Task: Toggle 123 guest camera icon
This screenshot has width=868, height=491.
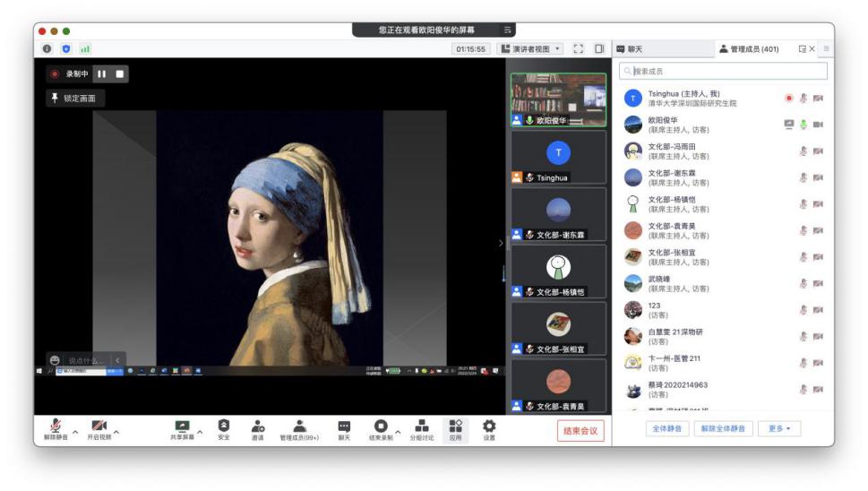Action: click(x=818, y=310)
